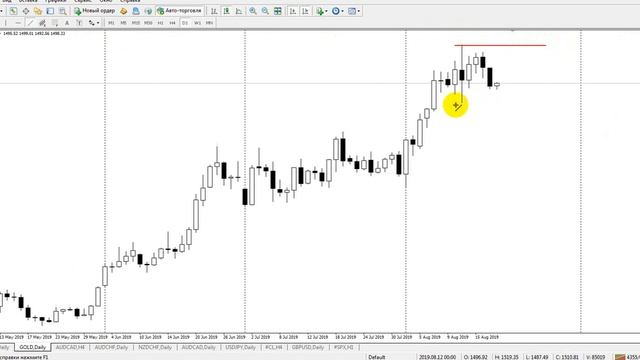Click the Новый ордер button
Screen dimensions: 640x360
click(95, 11)
